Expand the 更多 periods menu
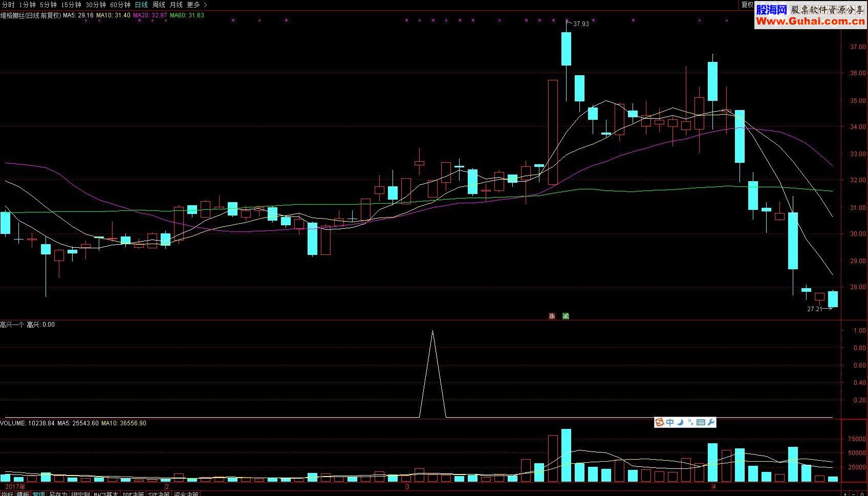Viewport: 868px width, 496px height. coord(197,5)
